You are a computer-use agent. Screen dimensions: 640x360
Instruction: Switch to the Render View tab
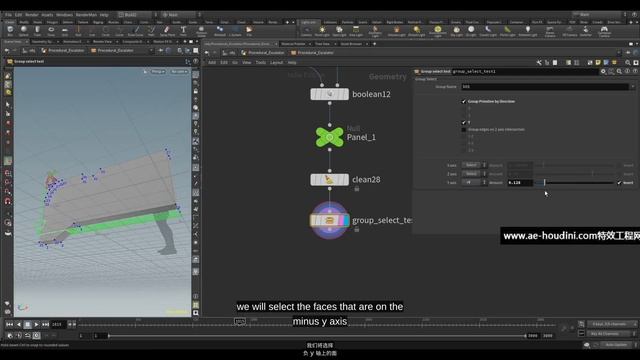coord(102,42)
